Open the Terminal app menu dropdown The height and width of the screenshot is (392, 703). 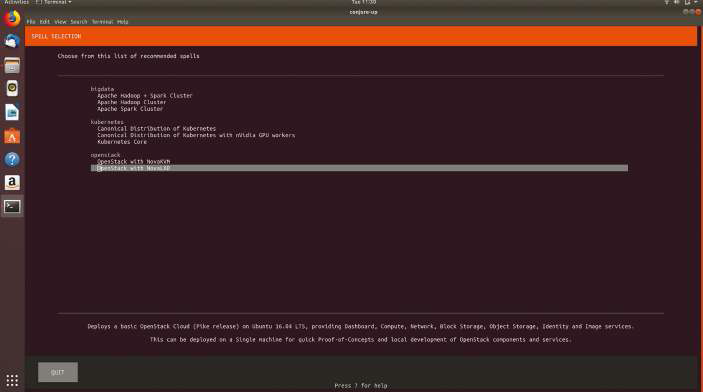coord(54,2)
